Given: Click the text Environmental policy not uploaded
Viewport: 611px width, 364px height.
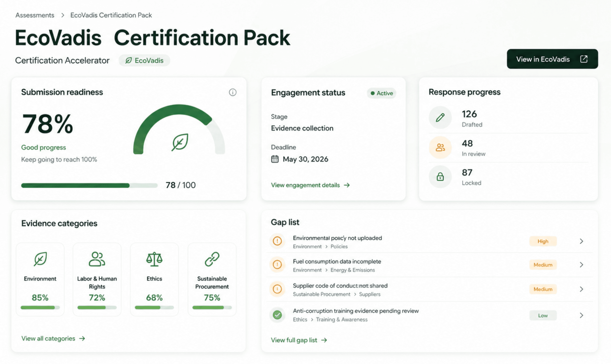Looking at the screenshot, I should 337,238.
